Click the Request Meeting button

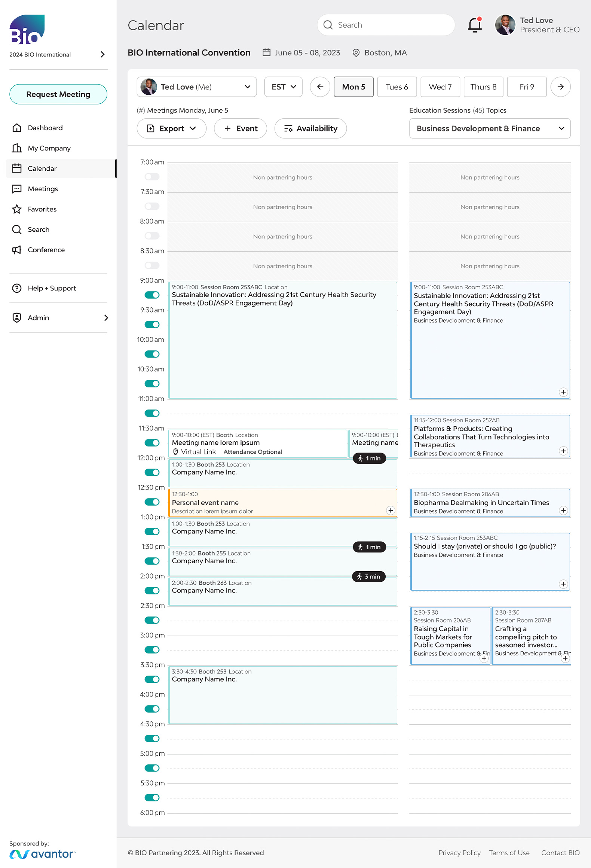point(58,94)
